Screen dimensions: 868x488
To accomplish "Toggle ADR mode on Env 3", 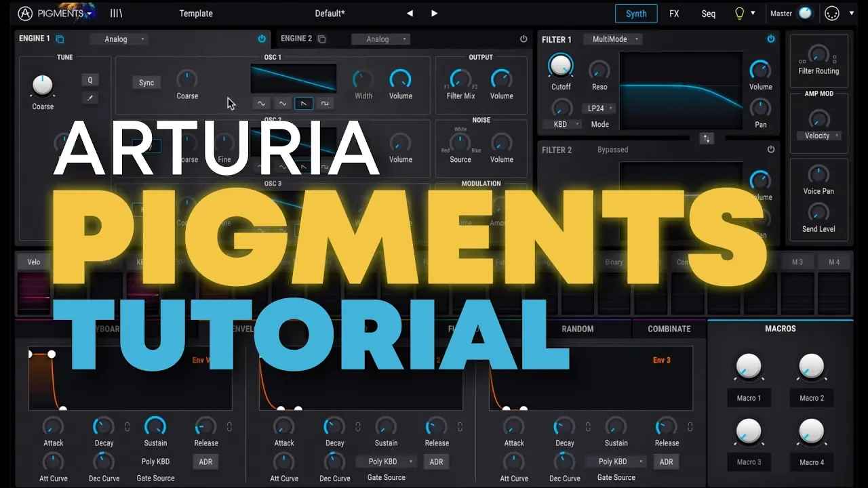I will pos(666,462).
